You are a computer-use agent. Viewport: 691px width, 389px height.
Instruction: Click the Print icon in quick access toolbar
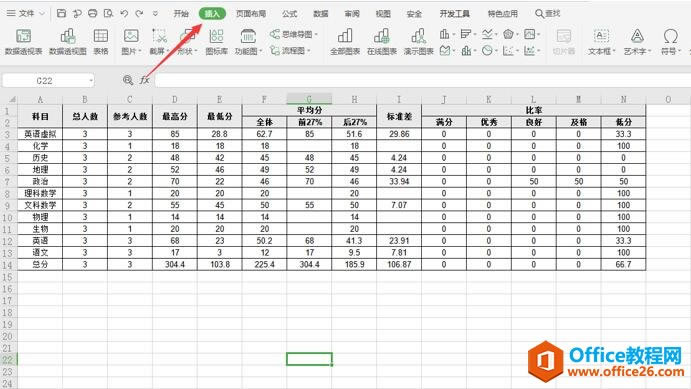click(x=93, y=13)
